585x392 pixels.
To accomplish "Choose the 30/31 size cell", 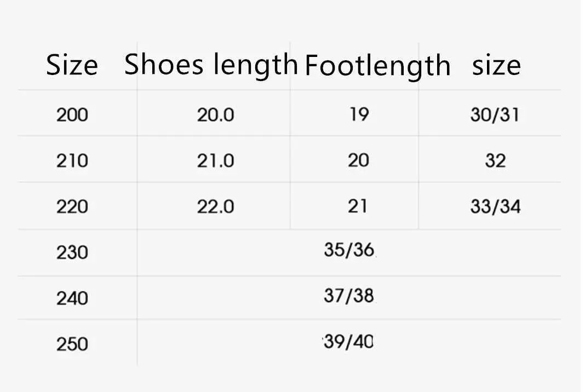I will [x=495, y=115].
